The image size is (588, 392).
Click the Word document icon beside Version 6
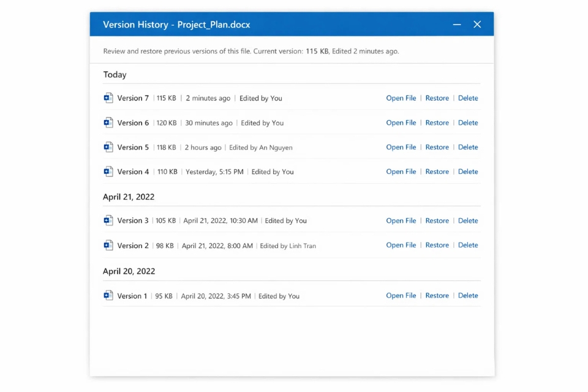click(108, 122)
